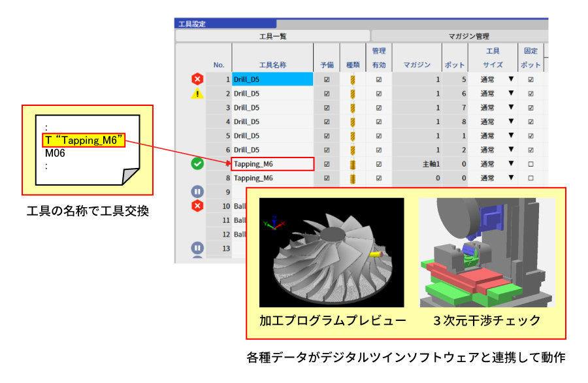Screen dimensions: 588x383
Task: Expand the 工具サイズ dropdown for row 5
Action: 511,136
